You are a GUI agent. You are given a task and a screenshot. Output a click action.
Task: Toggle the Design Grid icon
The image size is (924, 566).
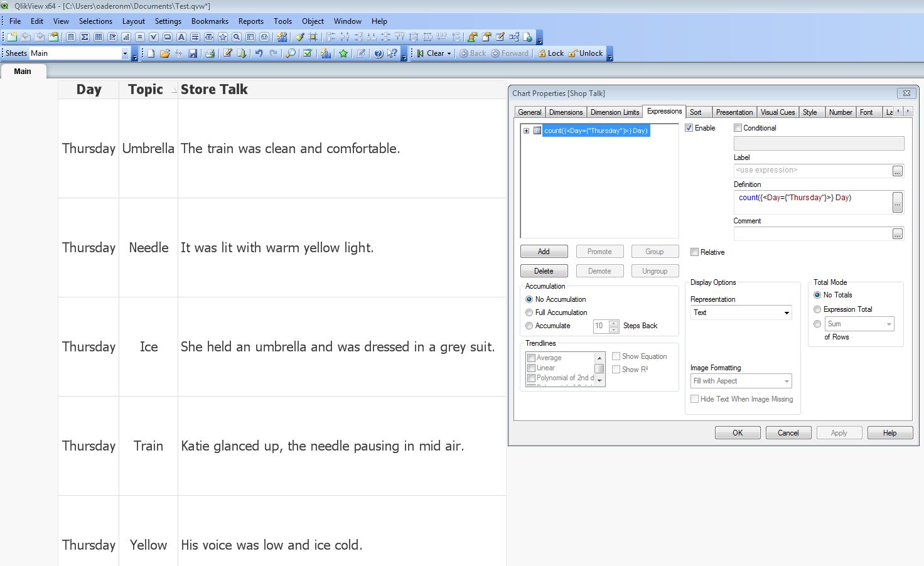click(x=313, y=37)
